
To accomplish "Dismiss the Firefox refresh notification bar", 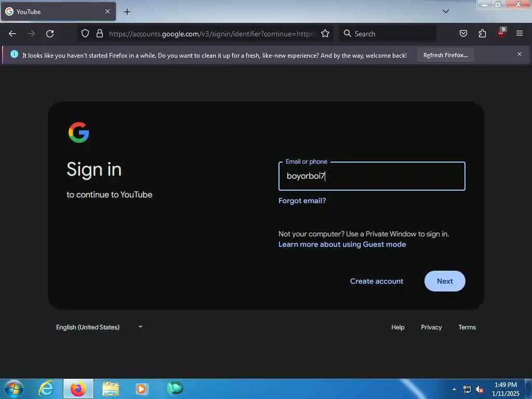I will tap(520, 54).
